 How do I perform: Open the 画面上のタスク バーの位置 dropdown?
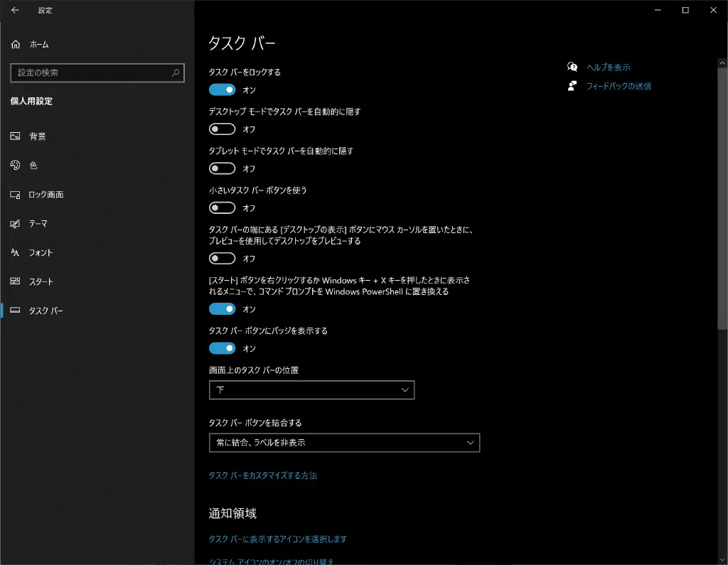tap(311, 390)
